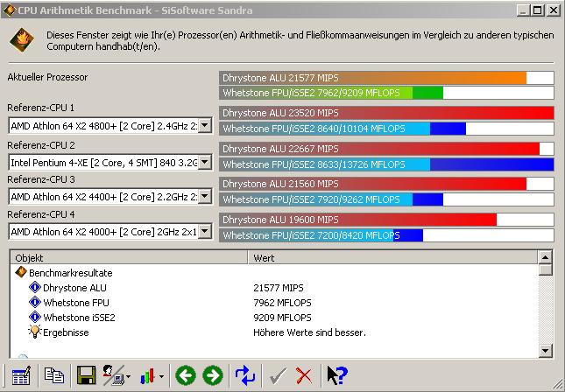Click the orange Dhrystone ALU 21577 MIPS bar
The height and width of the screenshot is (392, 565).
(x=386, y=78)
